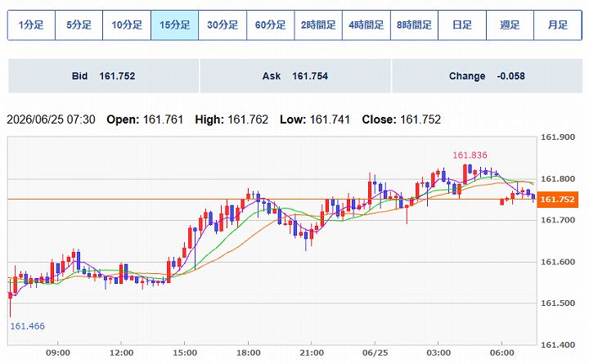Click the 2026/06/25 07:30 timestamp
Image resolution: width=589 pixels, height=364 pixels.
point(51,119)
